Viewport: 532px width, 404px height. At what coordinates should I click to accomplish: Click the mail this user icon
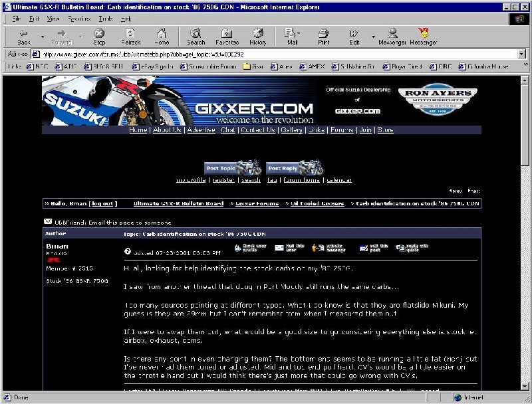[x=289, y=248]
